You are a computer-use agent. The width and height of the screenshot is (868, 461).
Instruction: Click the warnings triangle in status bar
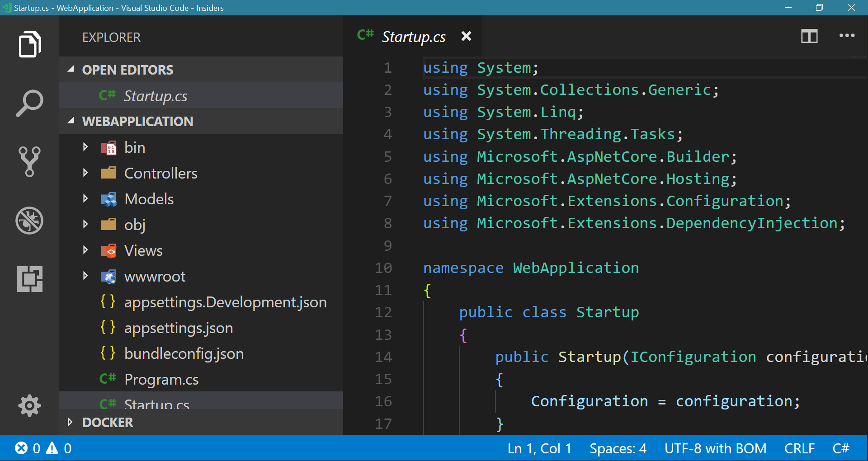tap(52, 448)
